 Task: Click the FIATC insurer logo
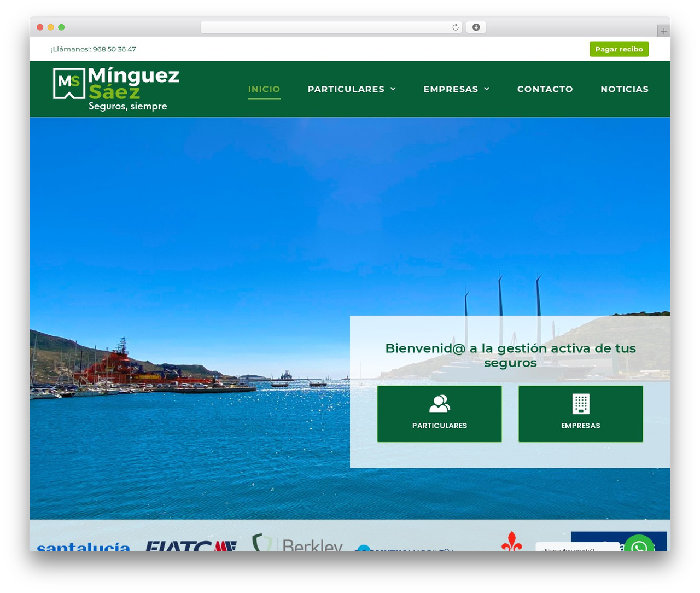pos(191,545)
